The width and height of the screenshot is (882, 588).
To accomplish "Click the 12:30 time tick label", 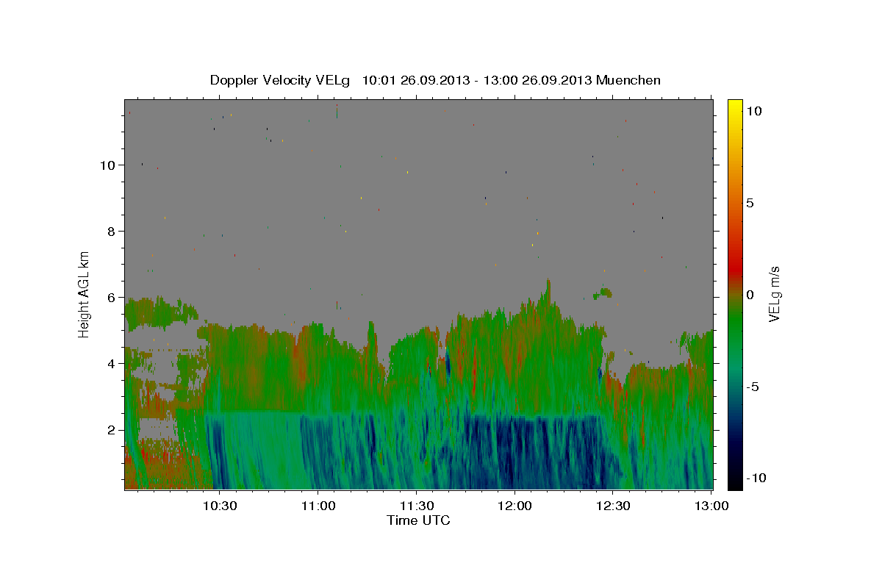I will tap(613, 506).
